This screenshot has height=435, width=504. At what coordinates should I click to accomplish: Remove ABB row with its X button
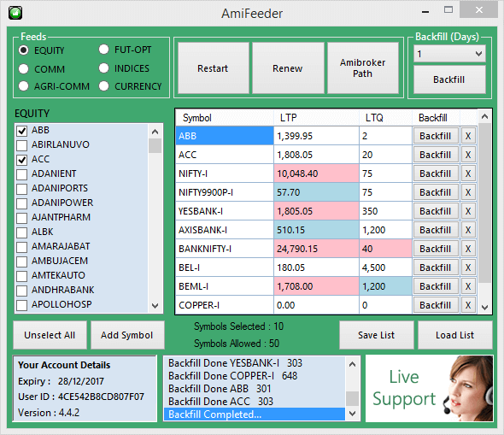468,136
